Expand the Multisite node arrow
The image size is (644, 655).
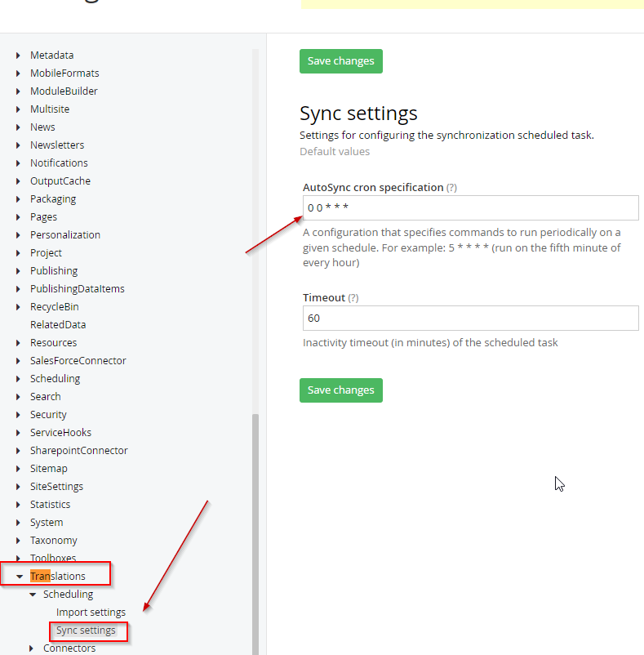point(18,109)
